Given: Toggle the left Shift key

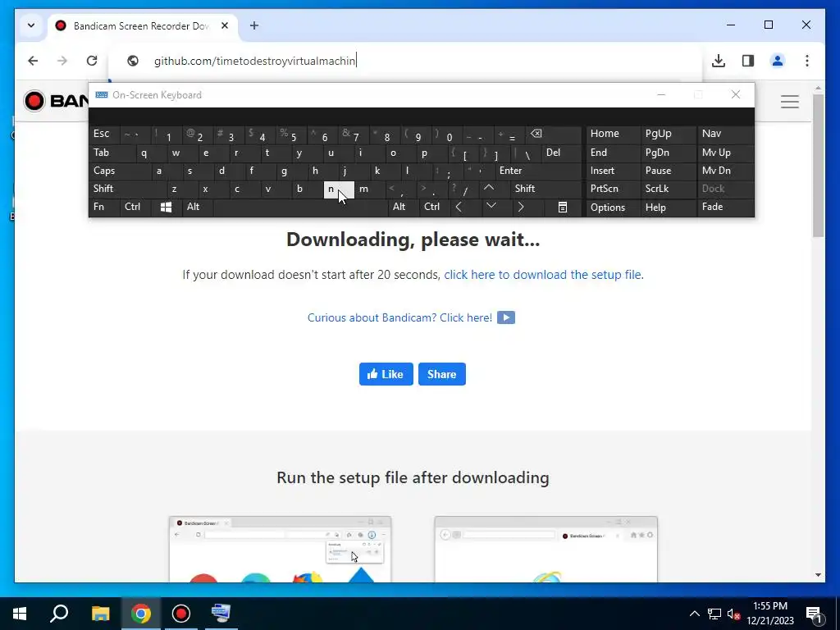Looking at the screenshot, I should (126, 189).
